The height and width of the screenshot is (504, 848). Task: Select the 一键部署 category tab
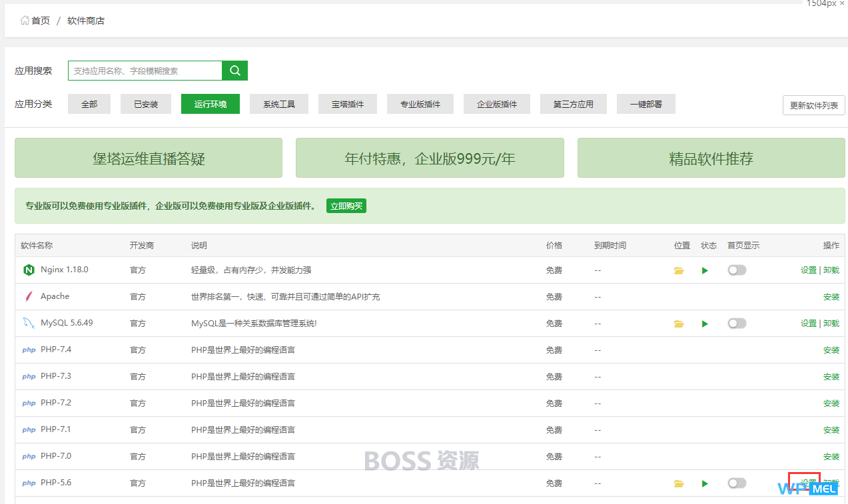pos(646,104)
